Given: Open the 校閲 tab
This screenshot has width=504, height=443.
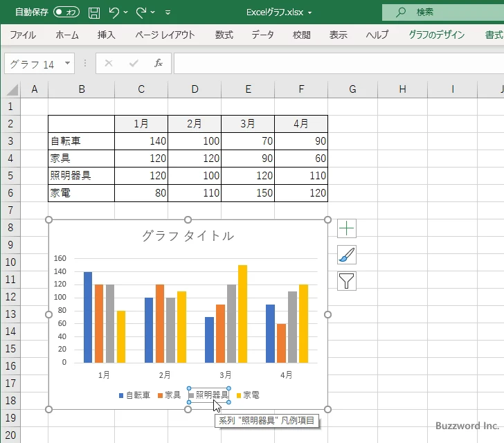Looking at the screenshot, I should 302,35.
